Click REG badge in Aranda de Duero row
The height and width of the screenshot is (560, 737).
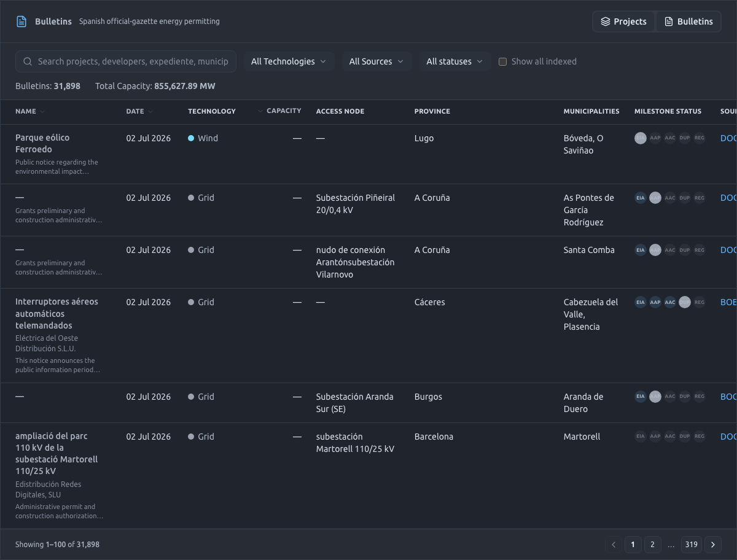click(700, 397)
